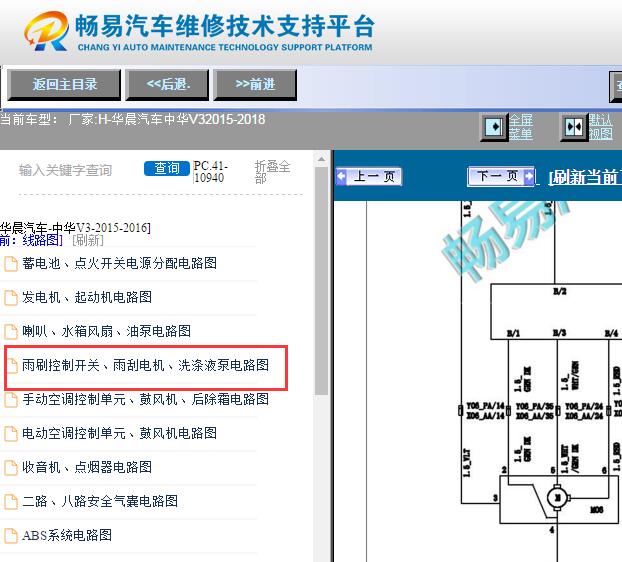Image resolution: width=622 pixels, height=562 pixels.
Task: Open the 全屏菜单 text link
Action: 521,127
